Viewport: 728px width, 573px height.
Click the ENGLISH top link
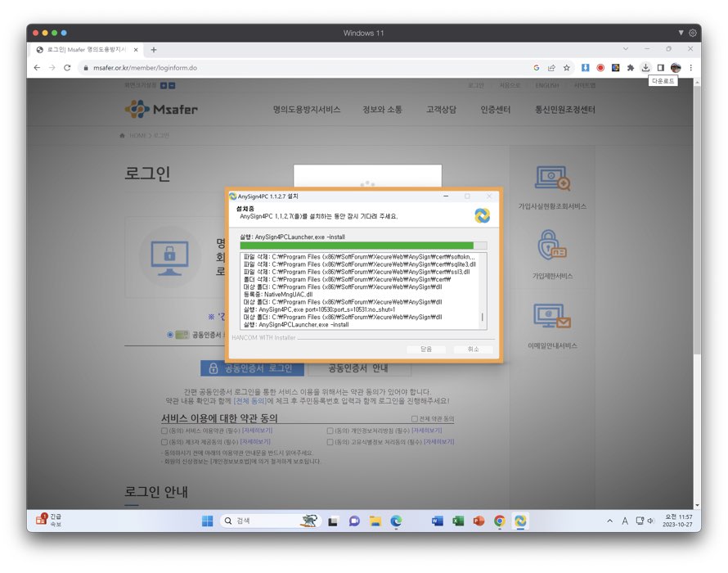547,85
